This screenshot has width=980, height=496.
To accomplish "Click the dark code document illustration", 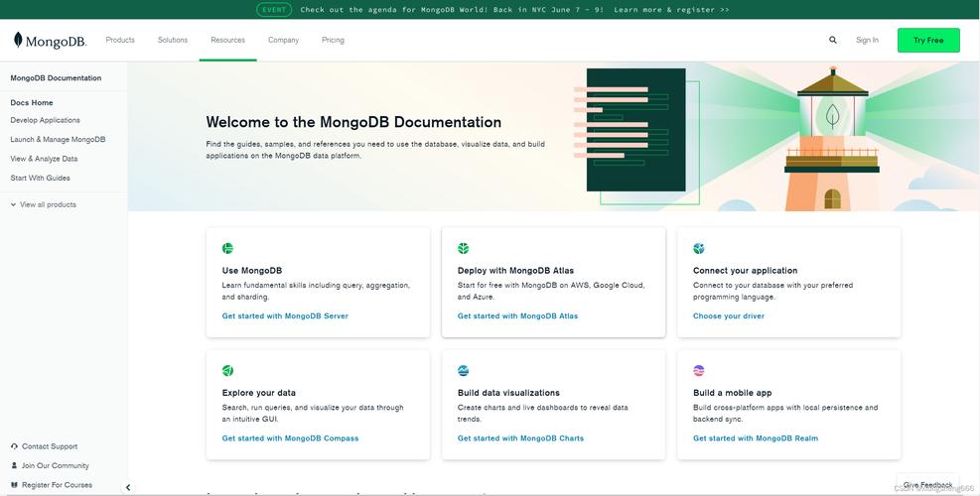I will click(x=635, y=130).
